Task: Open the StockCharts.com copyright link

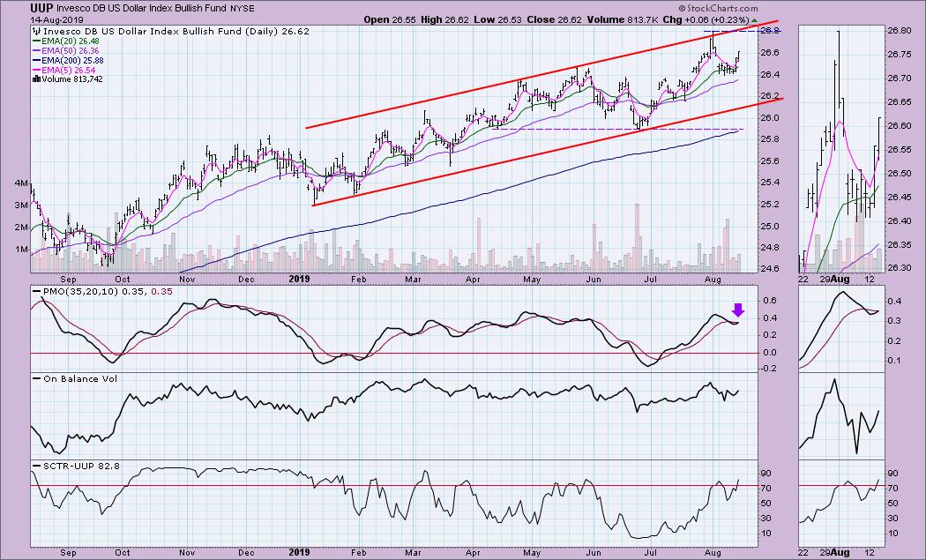Action: click(718, 8)
